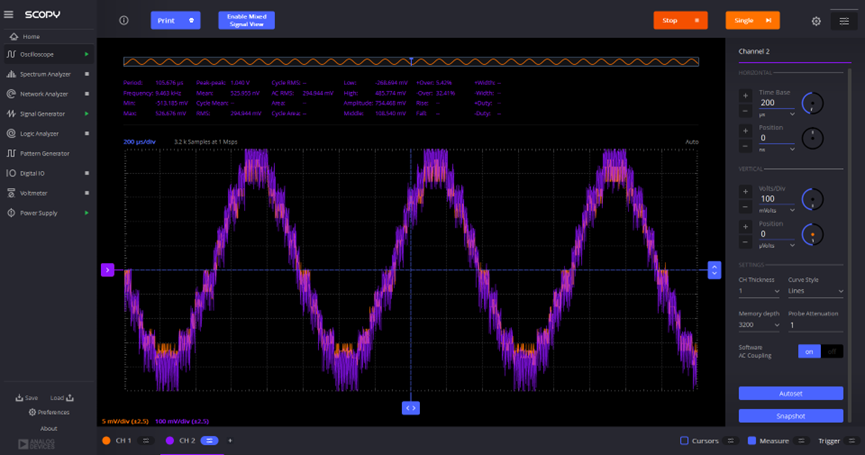Screen dimensions: 865x455
Task: Decrease Volts/Div with minus button
Action: (745, 207)
